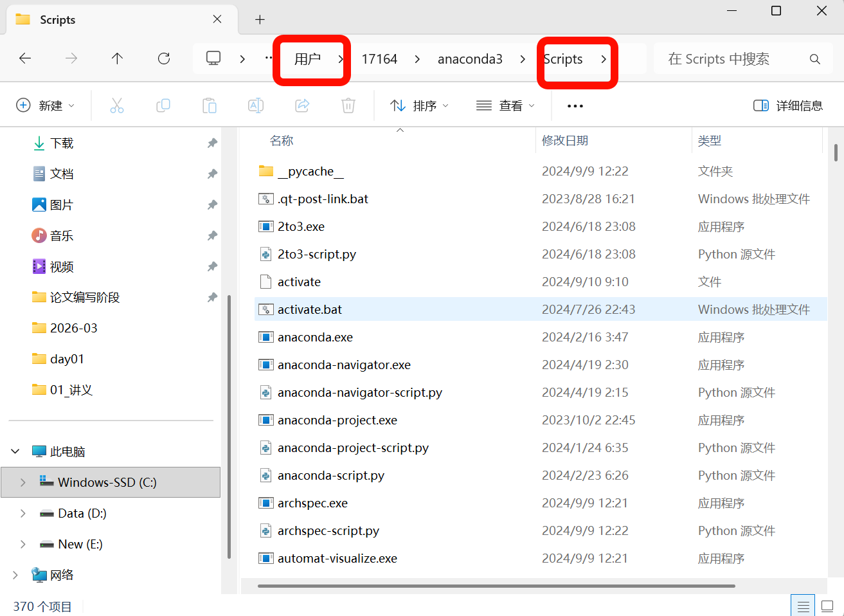The image size is (844, 616).
Task: Click the Scripts breadcrumb segment
Action: coord(563,59)
